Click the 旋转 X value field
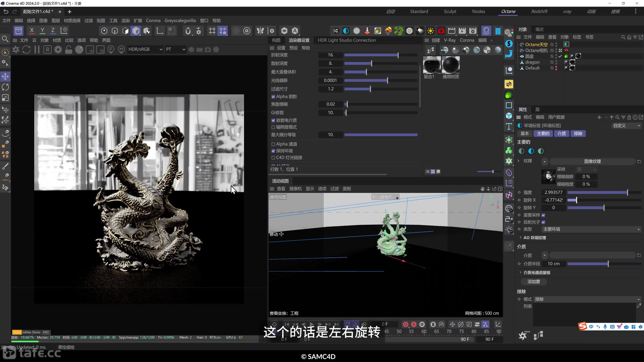Screen dimensions: 644x362 pos(553,200)
